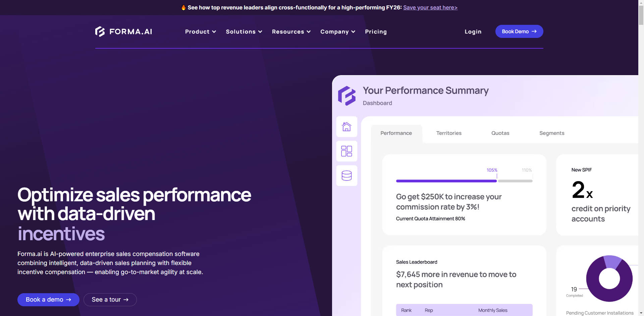Select the database stack icon in sidebar

tap(346, 175)
